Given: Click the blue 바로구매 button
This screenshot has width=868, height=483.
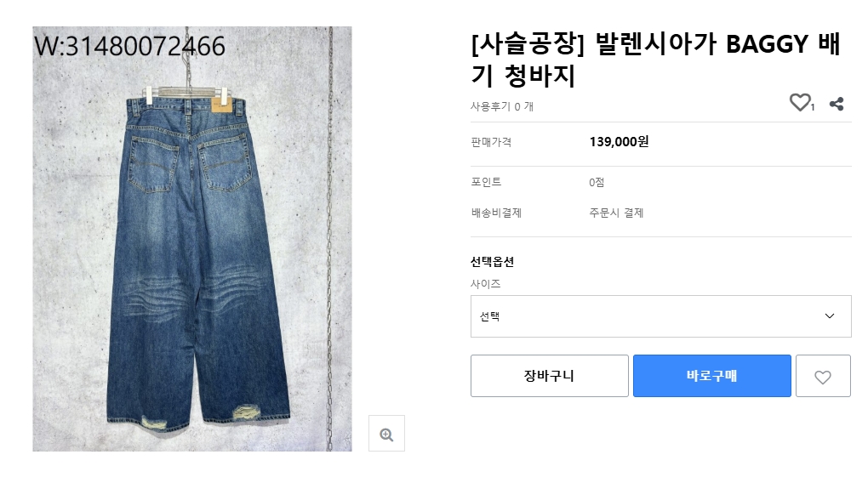Looking at the screenshot, I should coord(712,376).
